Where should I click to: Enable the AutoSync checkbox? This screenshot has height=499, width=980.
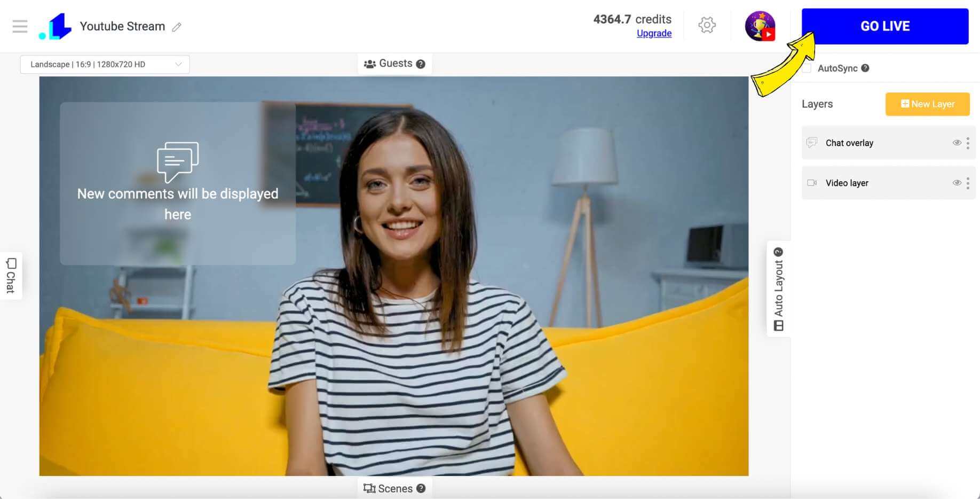[x=807, y=68]
